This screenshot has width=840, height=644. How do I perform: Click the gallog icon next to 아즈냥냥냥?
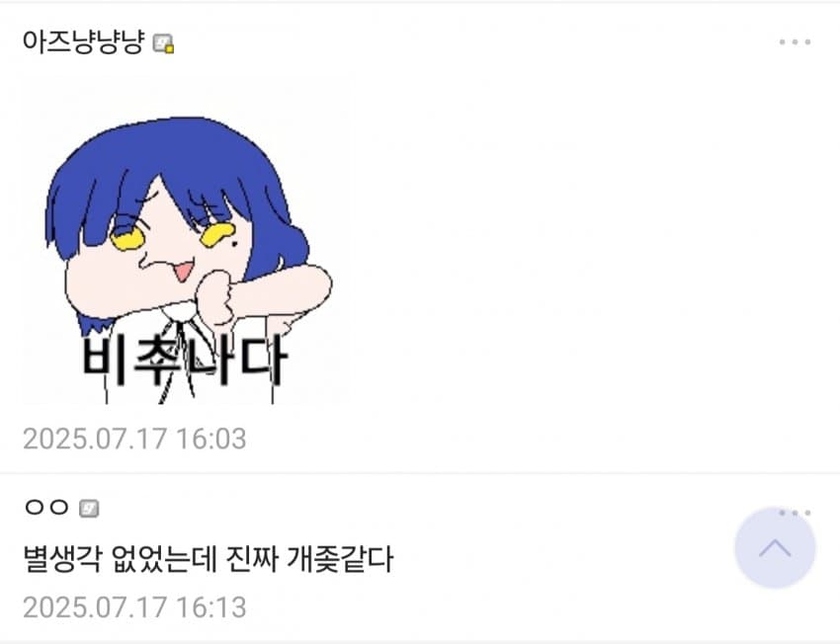(x=163, y=42)
